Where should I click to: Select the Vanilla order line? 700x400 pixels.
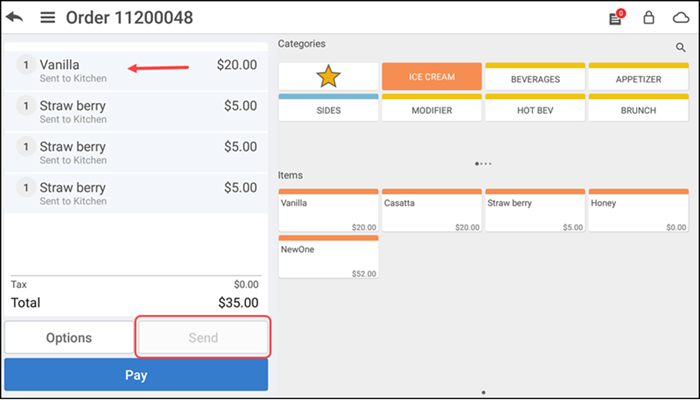[x=136, y=71]
